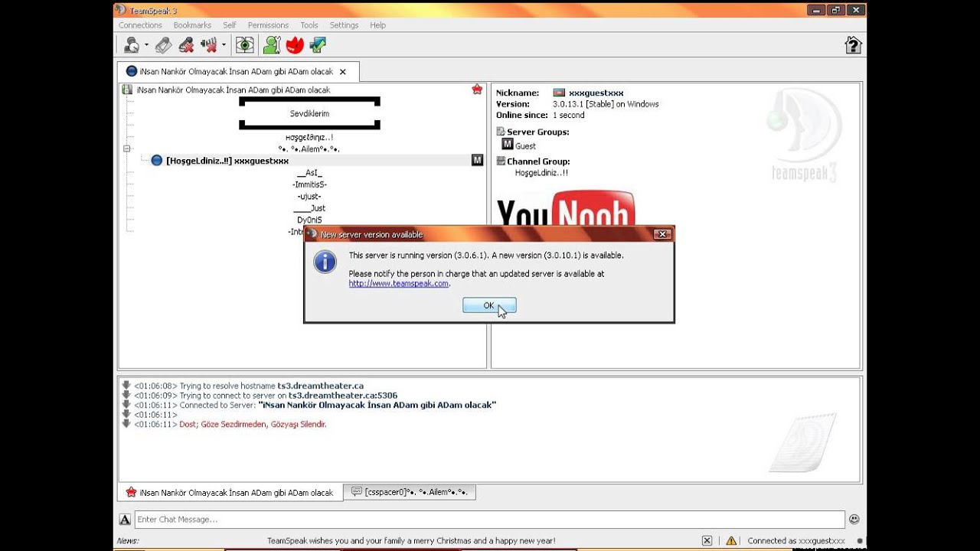Screen dimensions: 980x551
Task: Select user xxxguestxxx in the channel tree
Action: (x=227, y=161)
